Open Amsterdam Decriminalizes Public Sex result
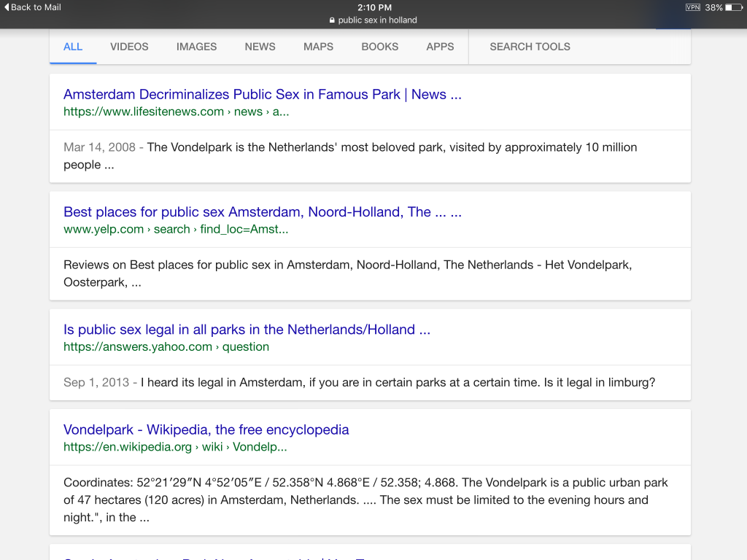 tap(263, 94)
